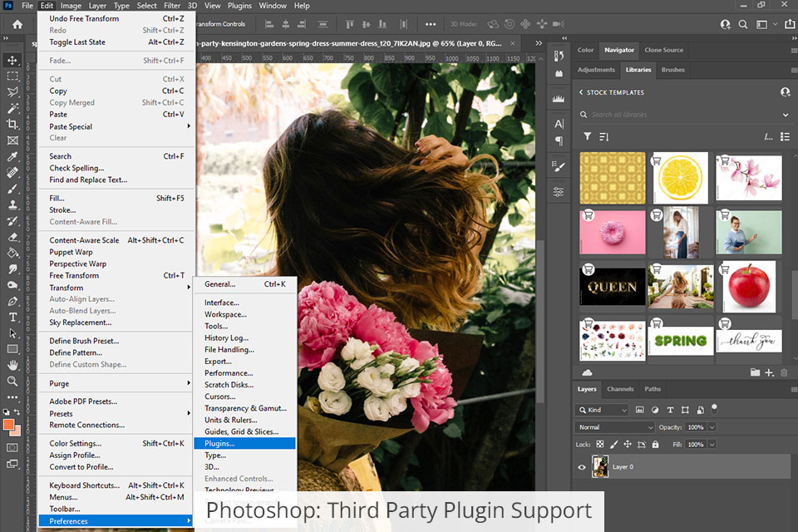Click the Search all libraries field

point(682,115)
